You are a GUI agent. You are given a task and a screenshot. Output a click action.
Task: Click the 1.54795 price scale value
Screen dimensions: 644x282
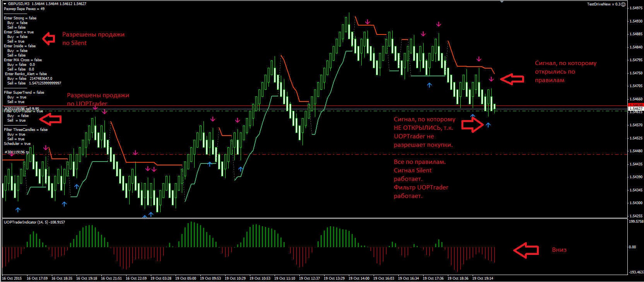(636, 60)
